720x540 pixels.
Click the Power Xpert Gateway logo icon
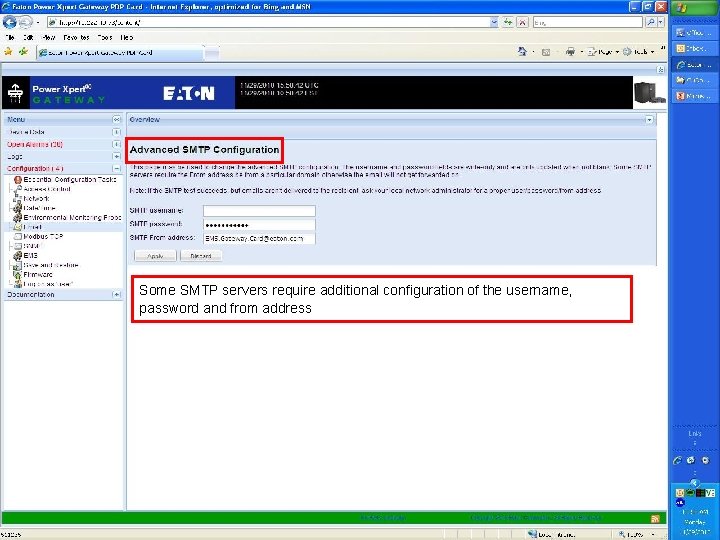[x=16, y=93]
